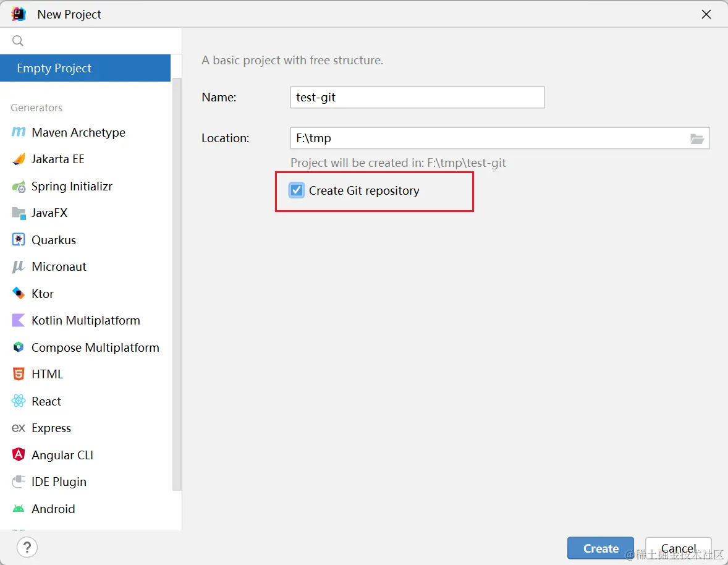Click the Ktor diamond icon
The width and height of the screenshot is (728, 565).
pyautogui.click(x=19, y=294)
